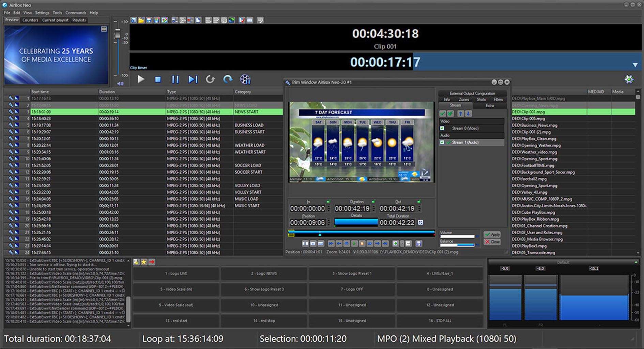Click the open playlist folder icon
The height and width of the screenshot is (349, 644).
coord(141,20)
